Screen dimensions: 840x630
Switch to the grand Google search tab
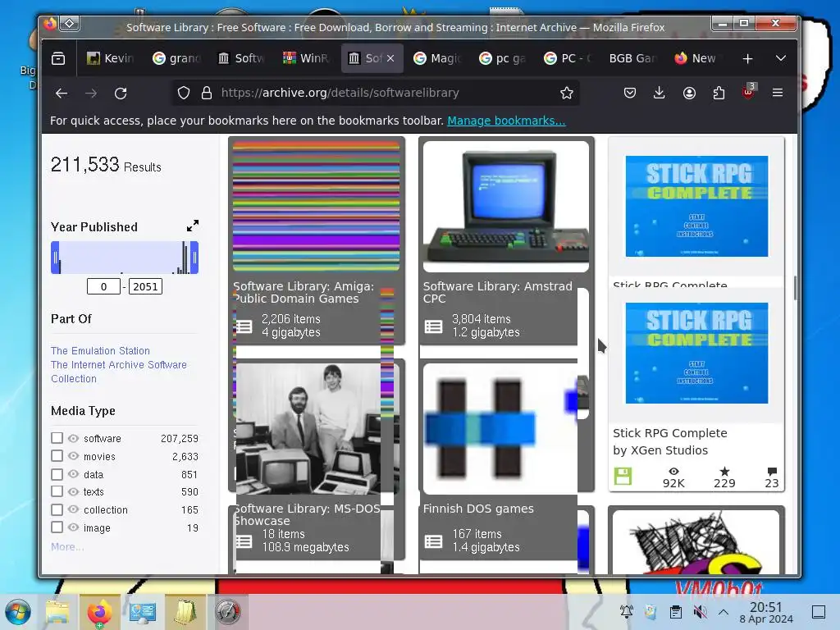[x=176, y=58]
